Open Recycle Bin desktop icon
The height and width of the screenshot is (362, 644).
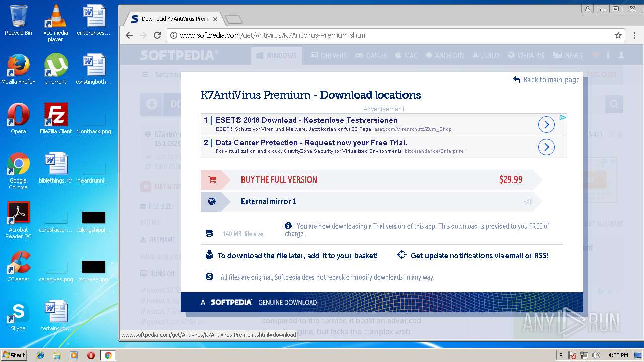tap(18, 20)
